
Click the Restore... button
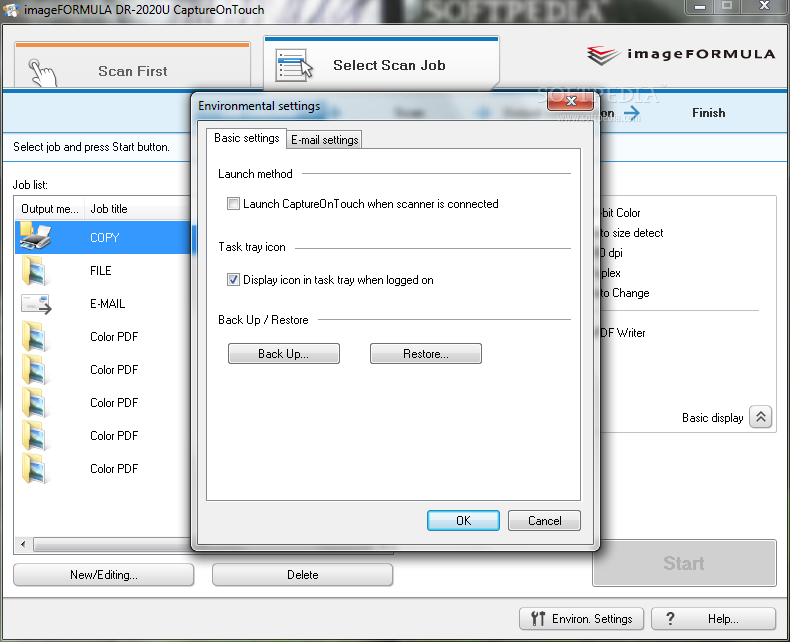pyautogui.click(x=426, y=354)
